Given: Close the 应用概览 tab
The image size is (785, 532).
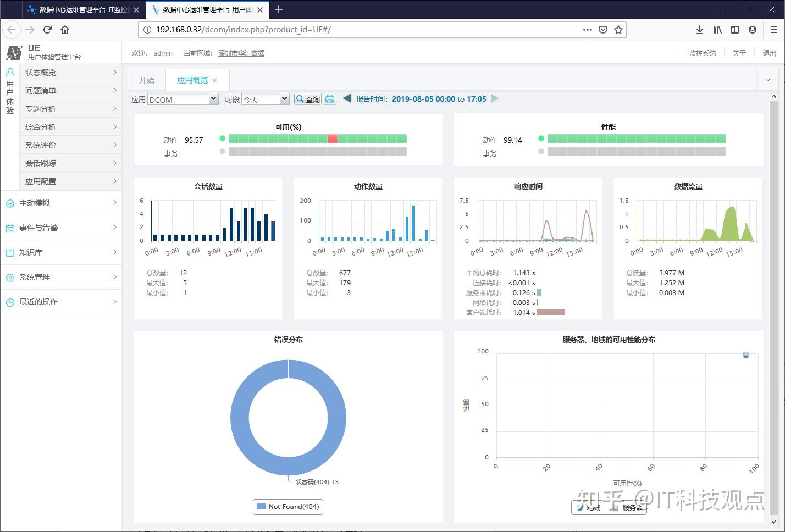Looking at the screenshot, I should (215, 80).
